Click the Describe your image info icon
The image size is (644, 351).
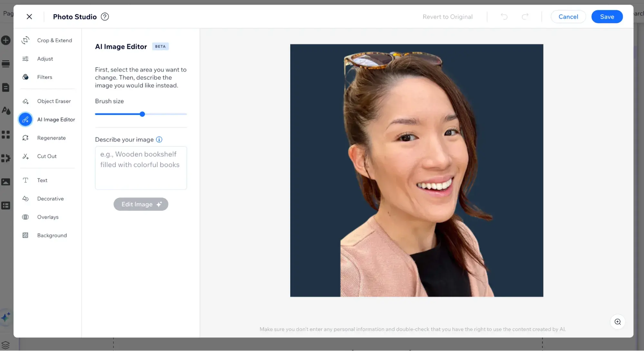click(159, 139)
